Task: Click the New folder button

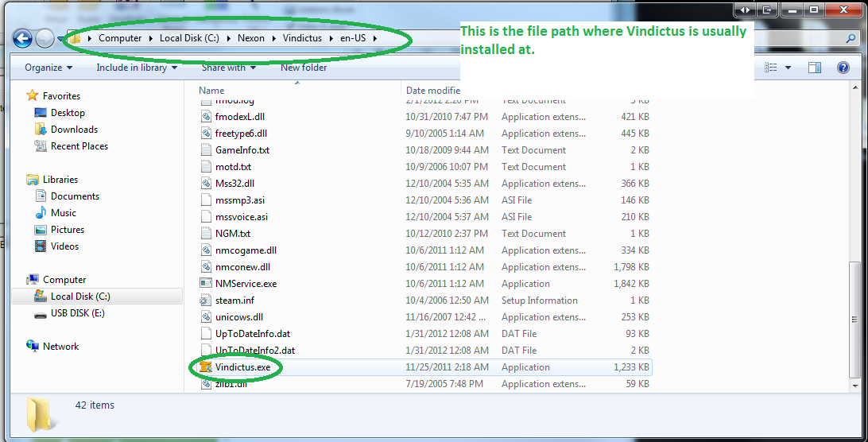Action: coord(304,68)
